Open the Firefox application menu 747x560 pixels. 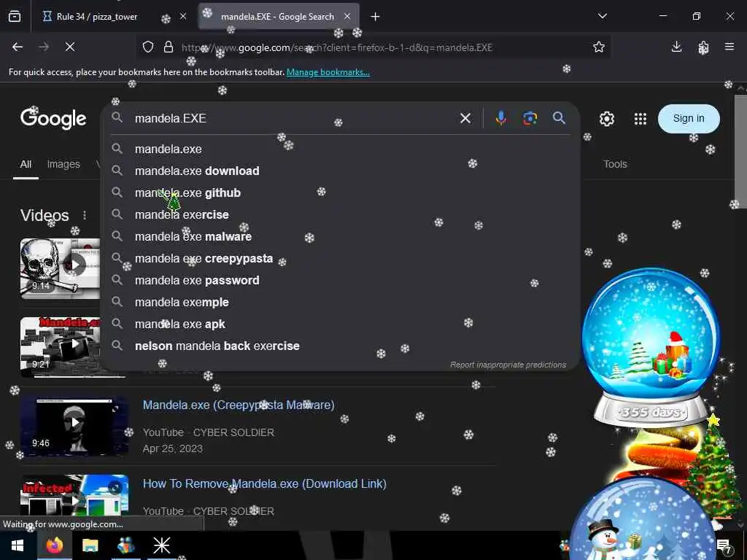click(729, 47)
